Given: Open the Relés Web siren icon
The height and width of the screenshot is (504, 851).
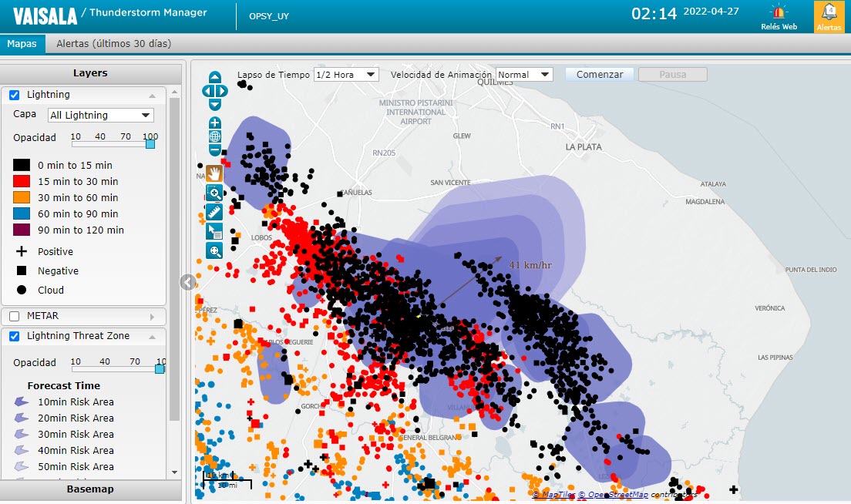Looking at the screenshot, I should pos(779,16).
